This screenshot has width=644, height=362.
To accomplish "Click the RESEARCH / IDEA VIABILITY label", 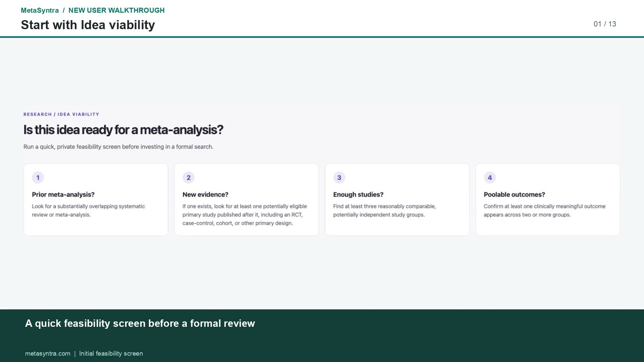I will (61, 114).
